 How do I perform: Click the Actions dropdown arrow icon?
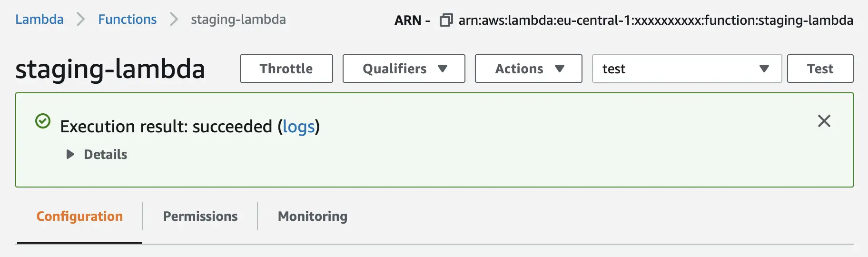coord(560,69)
